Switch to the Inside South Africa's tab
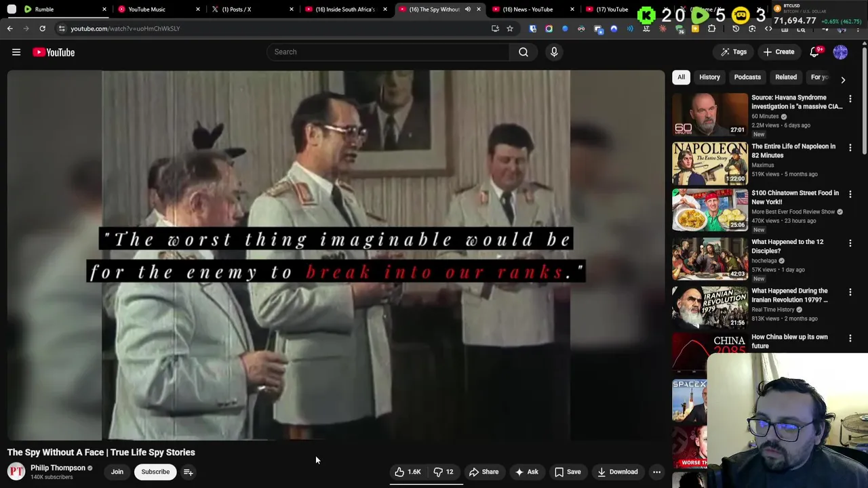The height and width of the screenshot is (488, 868). point(345,9)
